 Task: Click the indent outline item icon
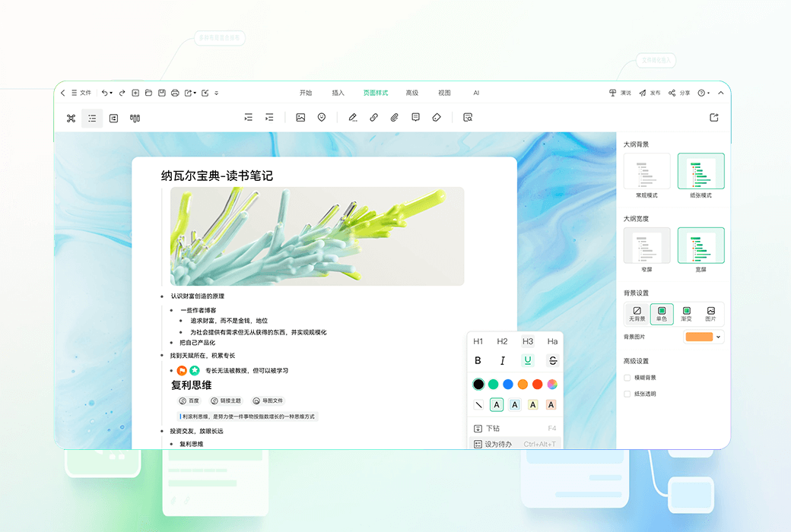248,118
